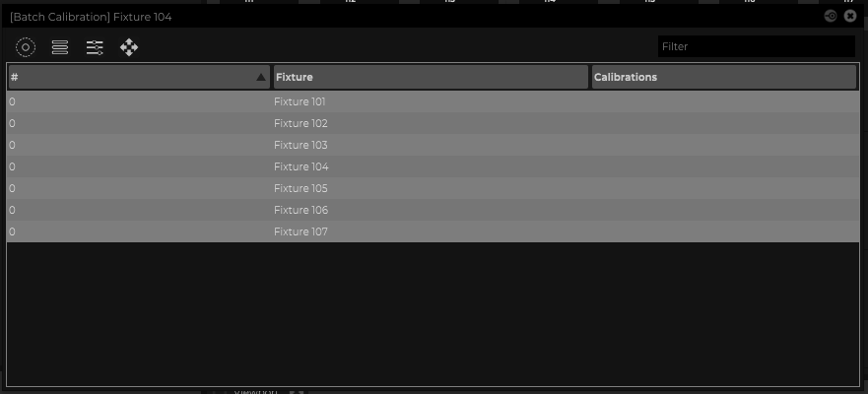Sort by the Fixture column header
This screenshot has height=394, width=868.
click(x=430, y=77)
